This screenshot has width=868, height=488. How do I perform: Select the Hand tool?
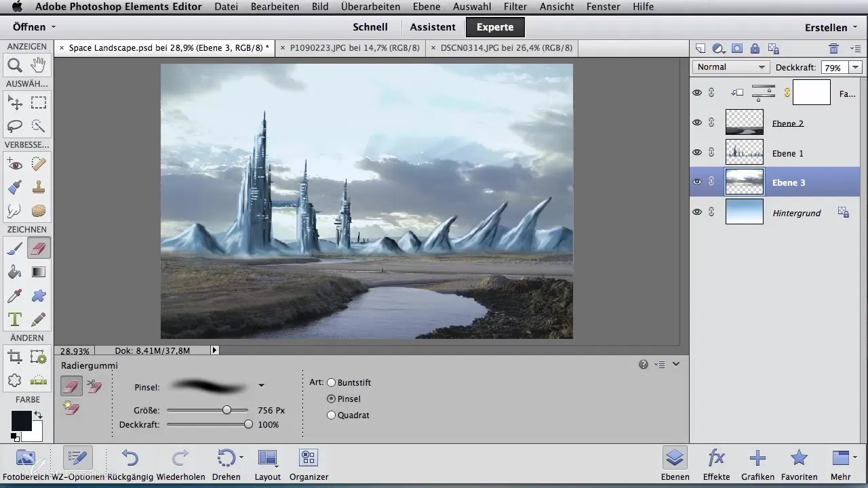pyautogui.click(x=39, y=65)
